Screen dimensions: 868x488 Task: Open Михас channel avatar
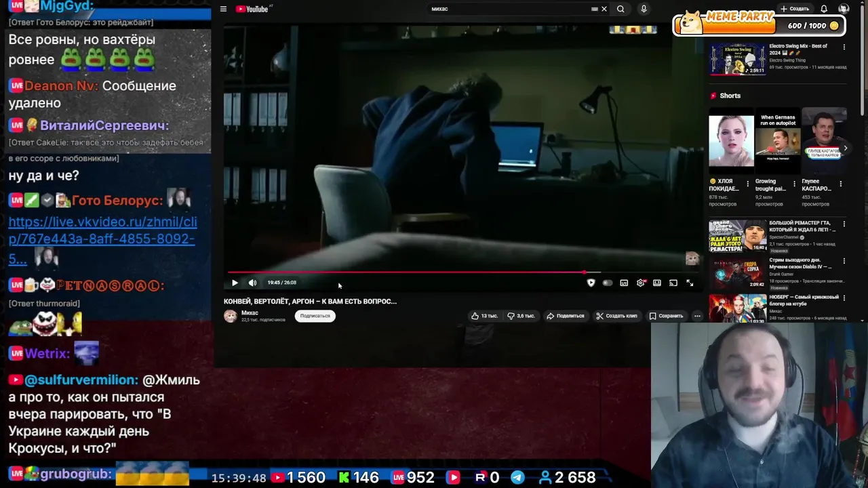pos(231,316)
